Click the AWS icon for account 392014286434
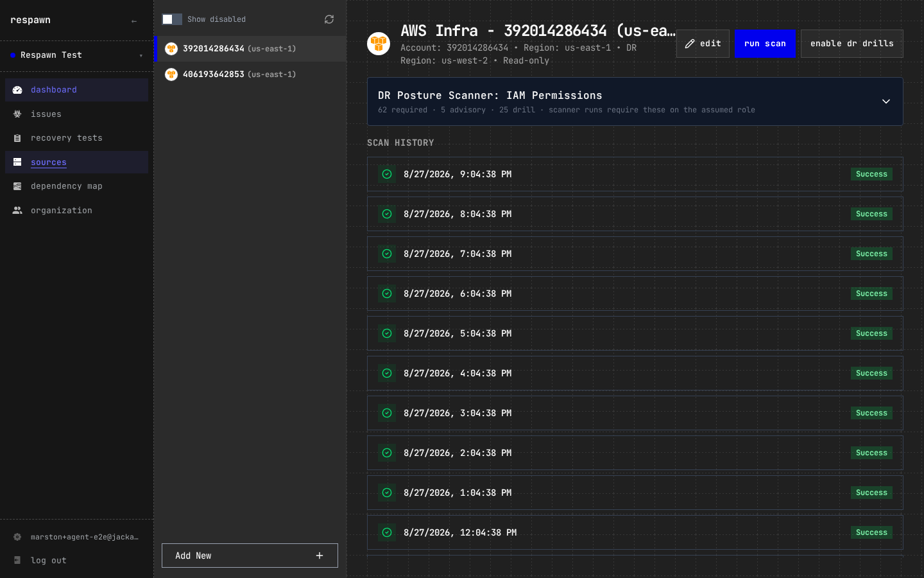Screen dimensions: 924x578 click(x=171, y=49)
